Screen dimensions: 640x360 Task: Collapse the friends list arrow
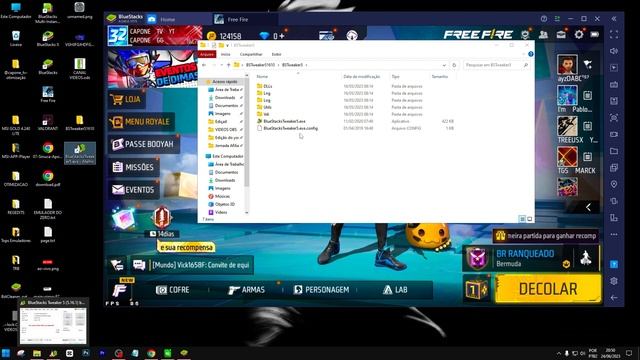588,207
